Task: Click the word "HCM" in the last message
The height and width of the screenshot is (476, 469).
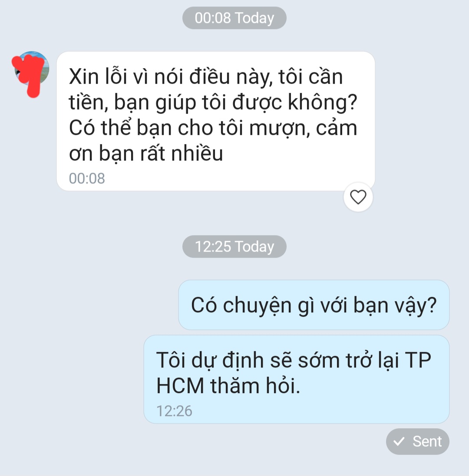Action: 180,386
